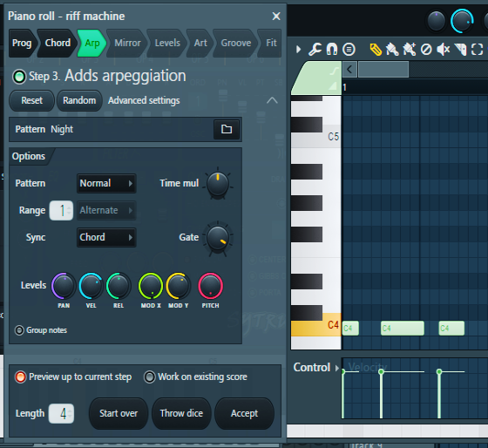Viewport: 488px width, 448px height.
Task: Click the Start over button
Action: (119, 413)
